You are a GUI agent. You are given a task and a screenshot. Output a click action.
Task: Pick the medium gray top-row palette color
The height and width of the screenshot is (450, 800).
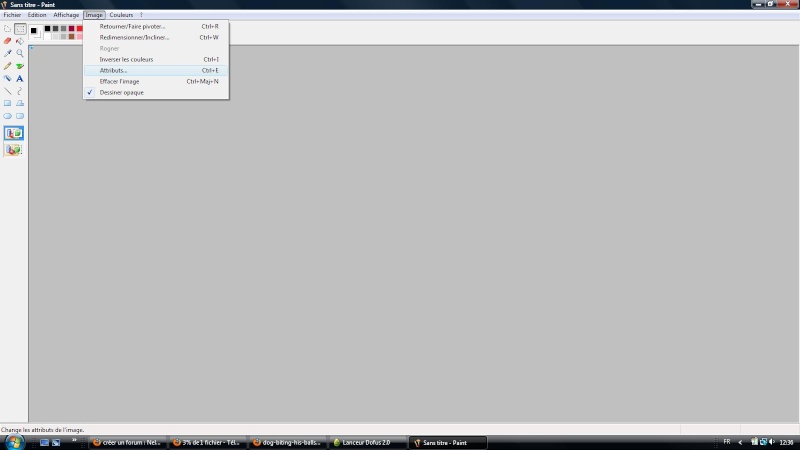click(64, 29)
